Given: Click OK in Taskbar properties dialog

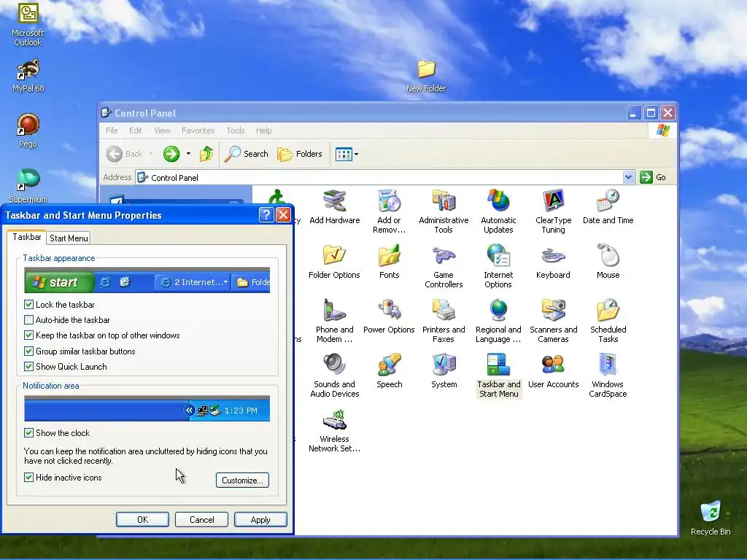Looking at the screenshot, I should coord(142,519).
